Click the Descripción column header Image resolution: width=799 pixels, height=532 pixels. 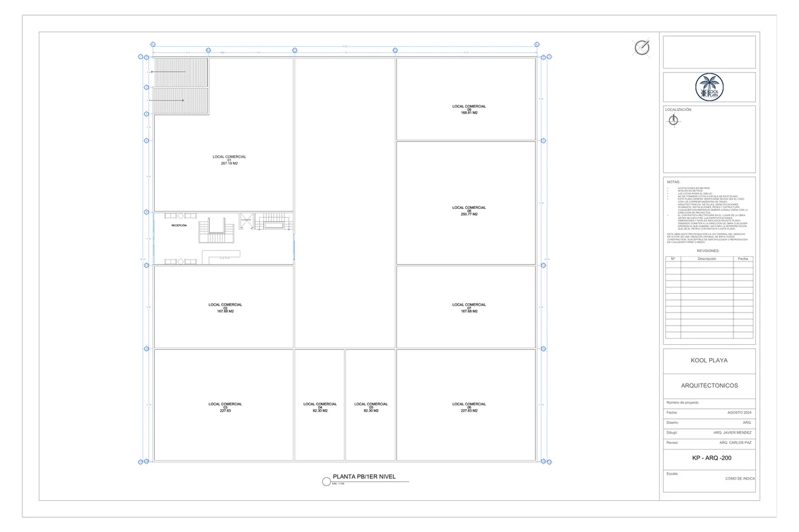pos(707,258)
